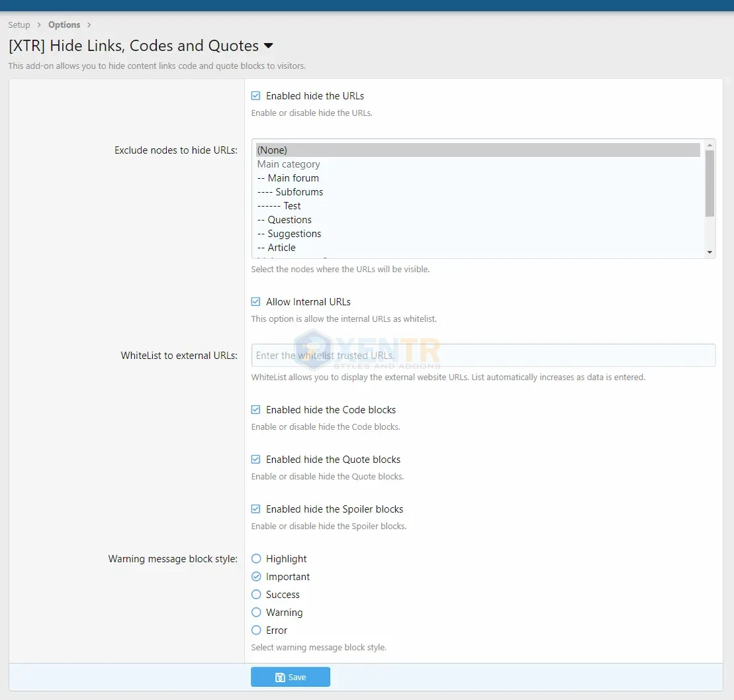Pick Subforums in the nodes list
This screenshot has width=734, height=700.
(x=478, y=192)
